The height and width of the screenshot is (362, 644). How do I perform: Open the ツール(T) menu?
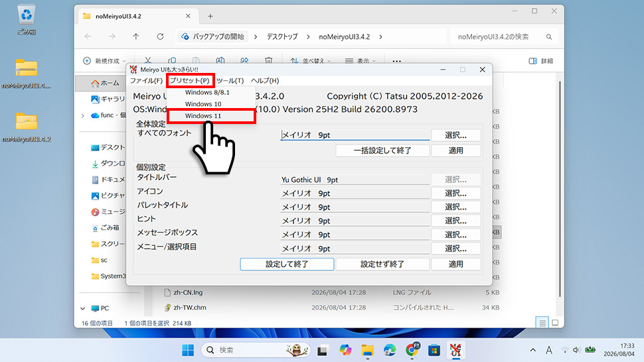pyautogui.click(x=230, y=81)
